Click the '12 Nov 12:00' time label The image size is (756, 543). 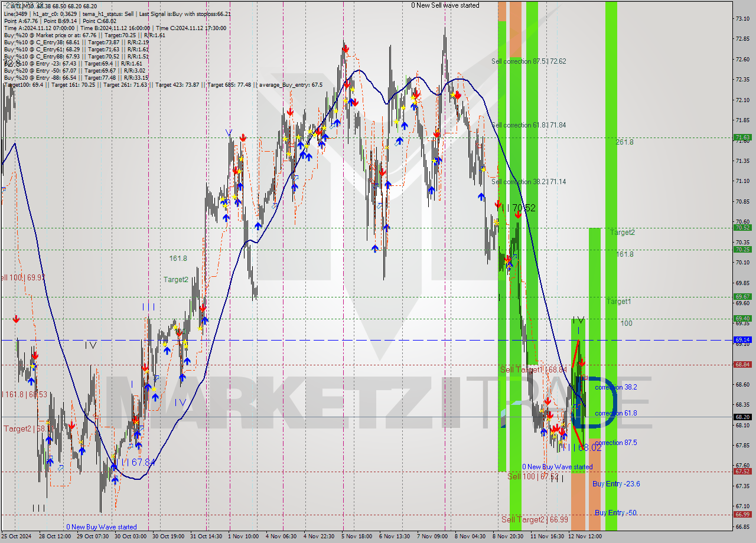tap(585, 537)
